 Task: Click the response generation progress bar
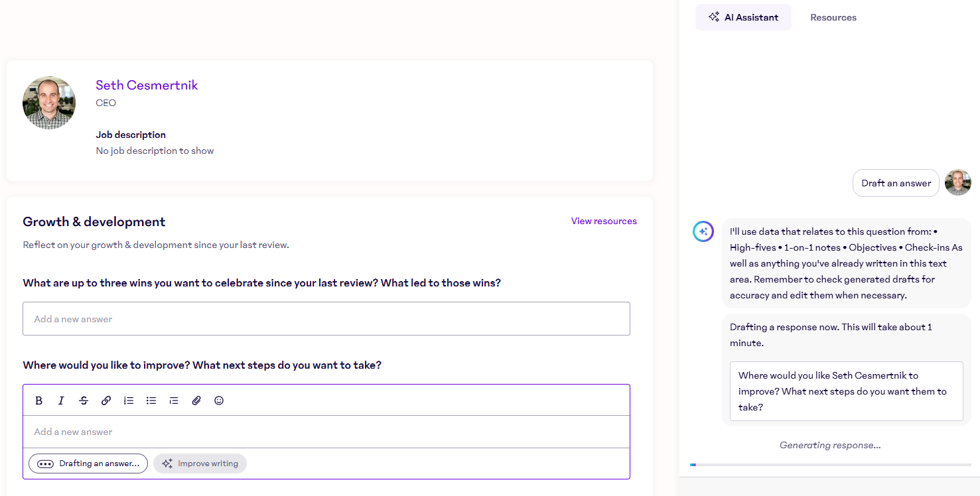[830, 465]
